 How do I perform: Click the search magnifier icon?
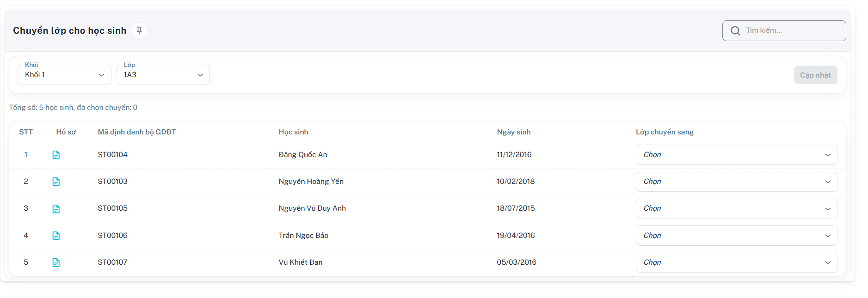pyautogui.click(x=735, y=30)
